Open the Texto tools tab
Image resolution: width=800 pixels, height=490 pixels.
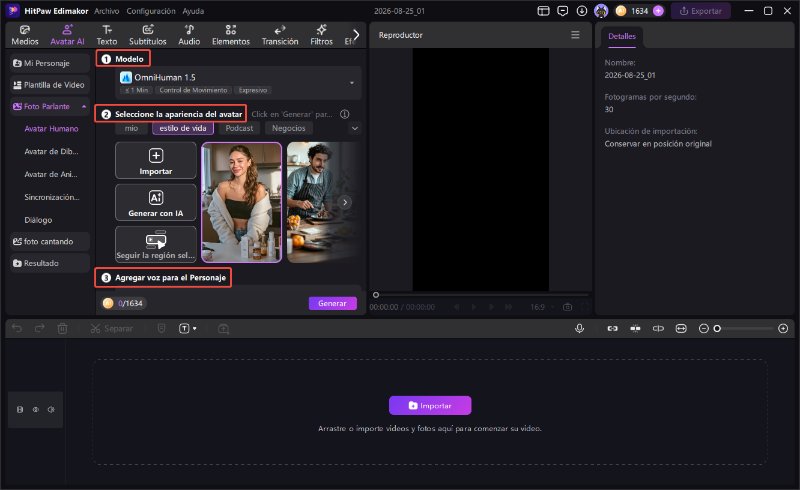tap(107, 35)
